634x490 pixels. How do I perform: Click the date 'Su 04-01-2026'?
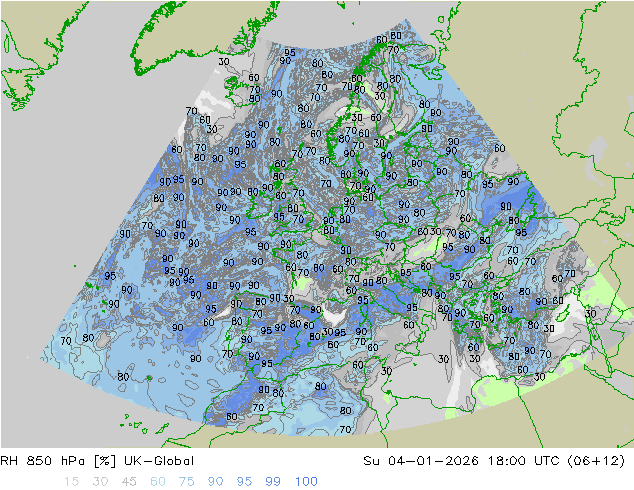(x=421, y=460)
